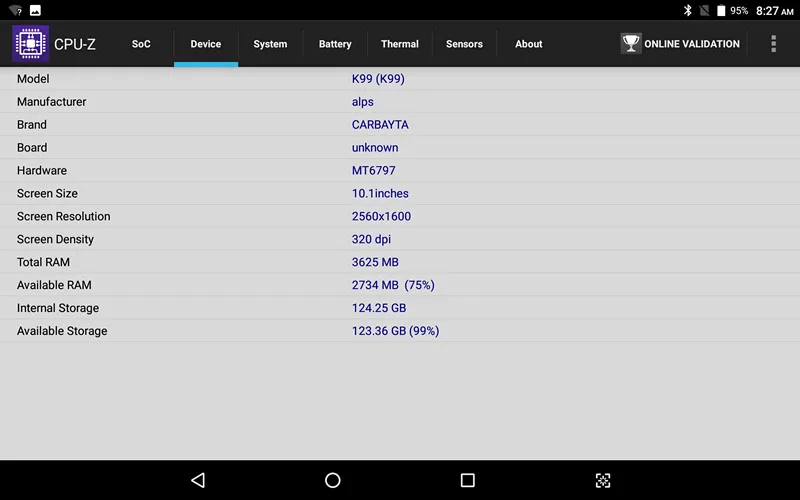800x500 pixels.
Task: Select the Model row label
Action: pos(33,79)
